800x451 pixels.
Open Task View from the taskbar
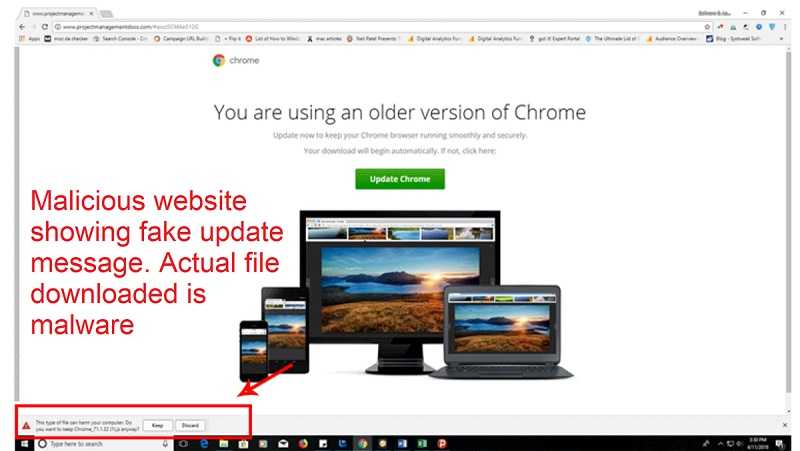pos(183,444)
